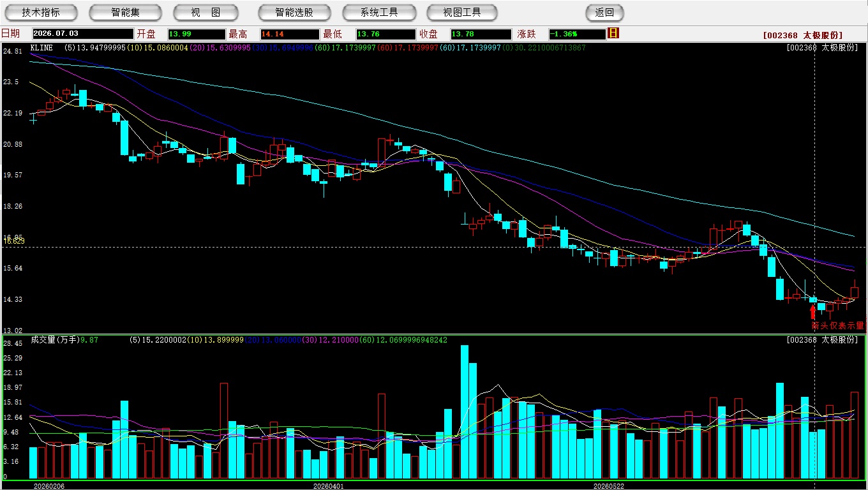The width and height of the screenshot is (868, 490).
Task: Select the volume (10)13.899999 average legend
Action: click(216, 340)
